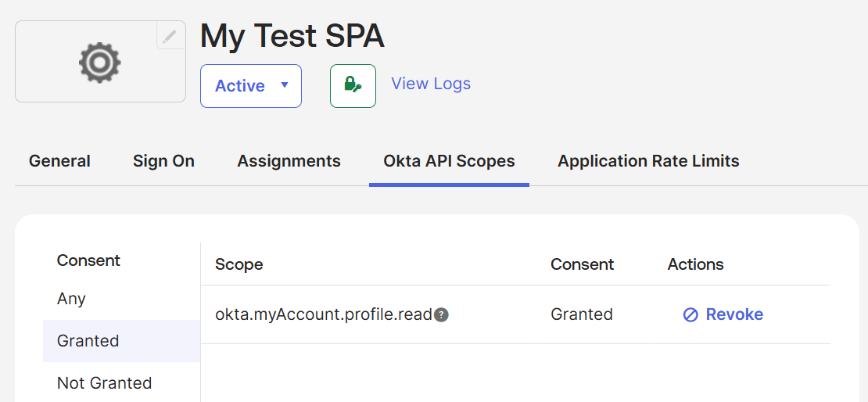This screenshot has width=868, height=402.
Task: Click the Granted value in the Consent column
Action: tap(581, 314)
